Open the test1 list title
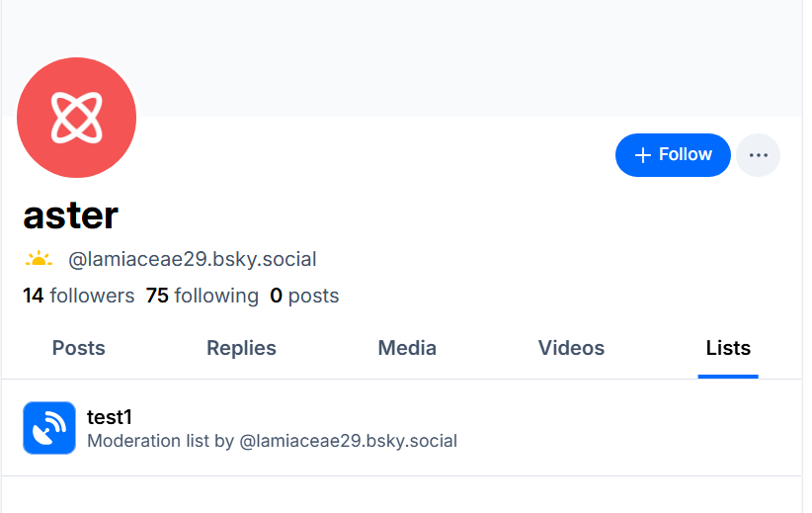This screenshot has width=812, height=513. click(x=109, y=417)
